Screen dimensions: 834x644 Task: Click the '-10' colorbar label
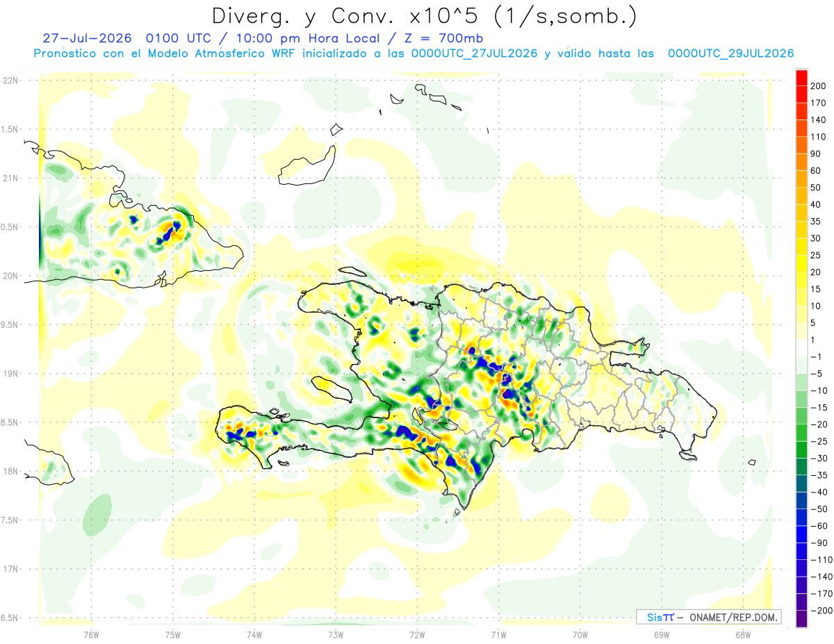click(819, 390)
